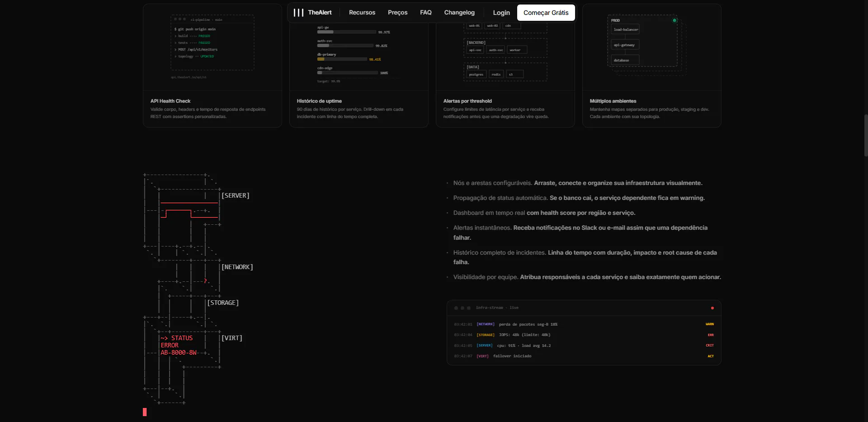Screen dimensions: 868x422
Task: Click the red live indicator dot in infra-stream panel
Action: (712, 308)
